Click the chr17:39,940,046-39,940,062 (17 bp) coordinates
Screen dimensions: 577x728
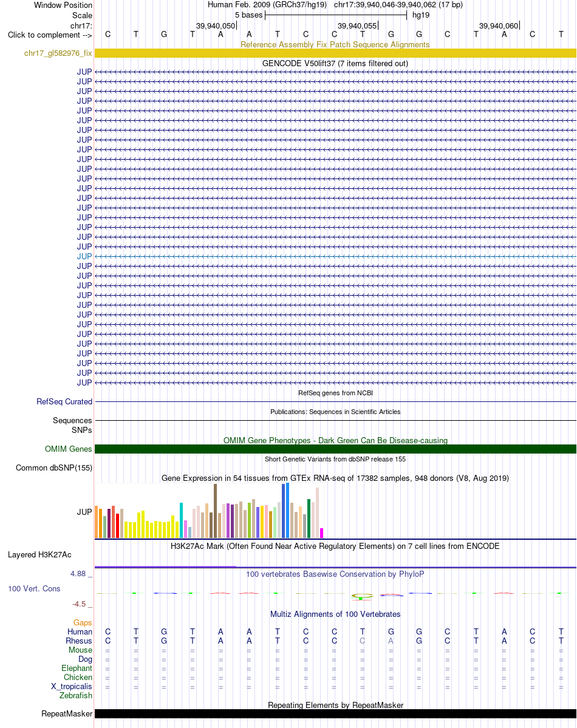pos(398,5)
